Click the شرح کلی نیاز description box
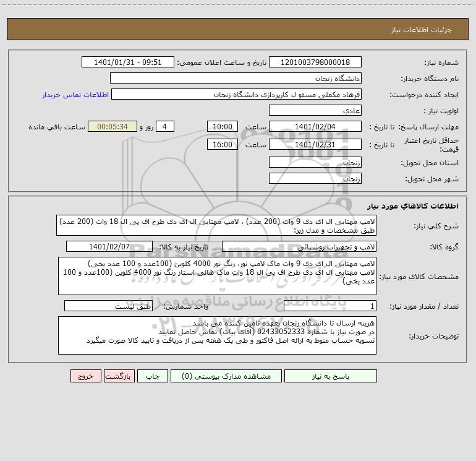 click(x=216, y=225)
